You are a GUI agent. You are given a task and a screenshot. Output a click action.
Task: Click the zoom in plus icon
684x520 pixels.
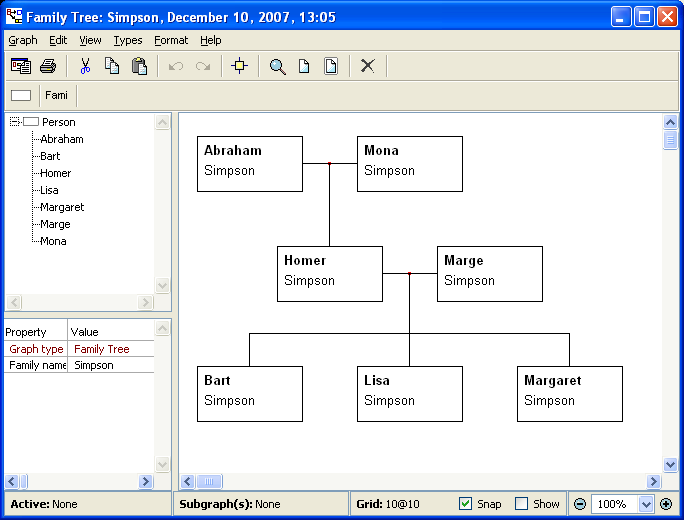[x=666, y=504]
